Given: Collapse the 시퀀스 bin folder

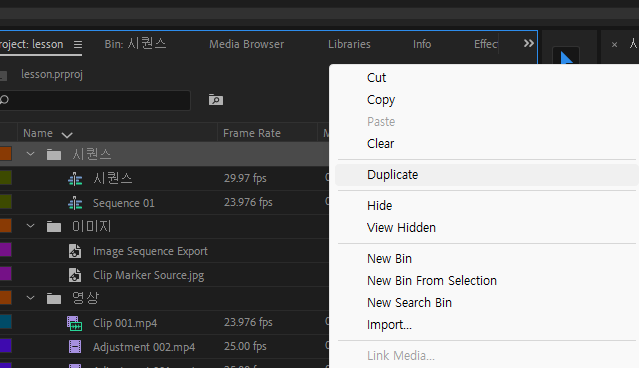Looking at the screenshot, I should point(31,154).
